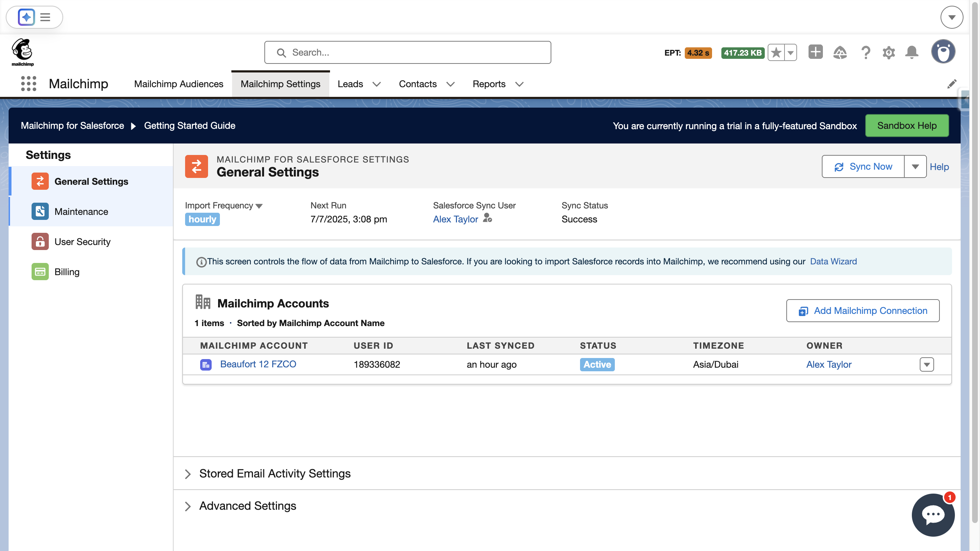Click the General Settings header arrows icon

click(196, 166)
